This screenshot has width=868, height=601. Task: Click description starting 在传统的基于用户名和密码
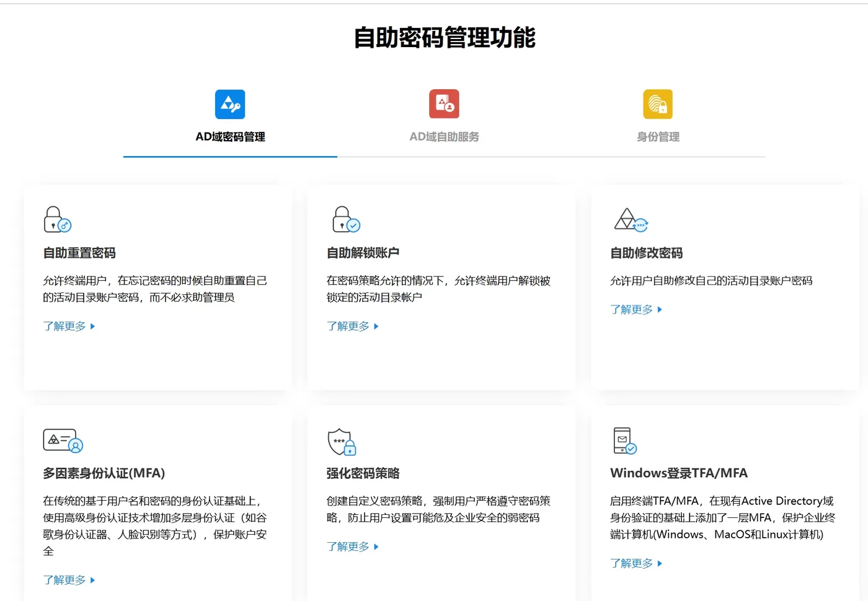(155, 526)
